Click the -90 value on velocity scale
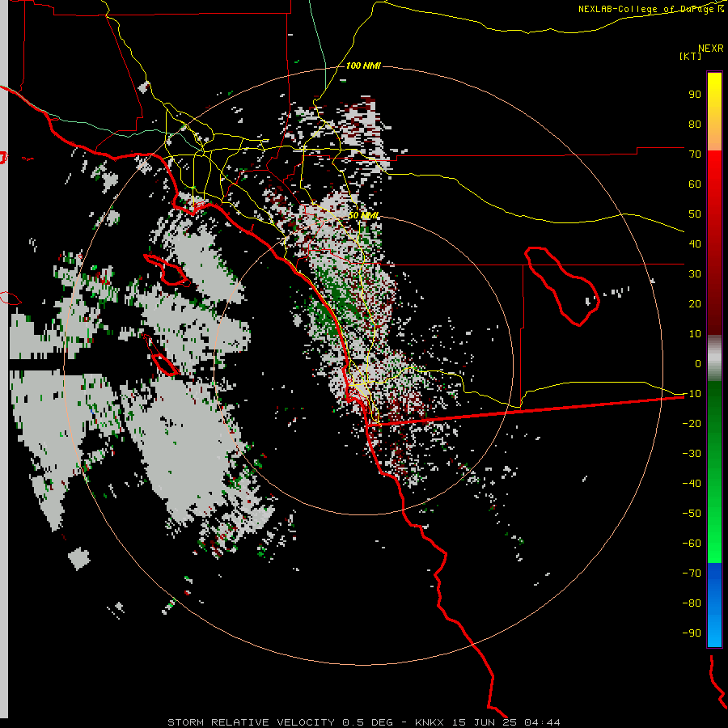This screenshot has width=728, height=728. 692,633
